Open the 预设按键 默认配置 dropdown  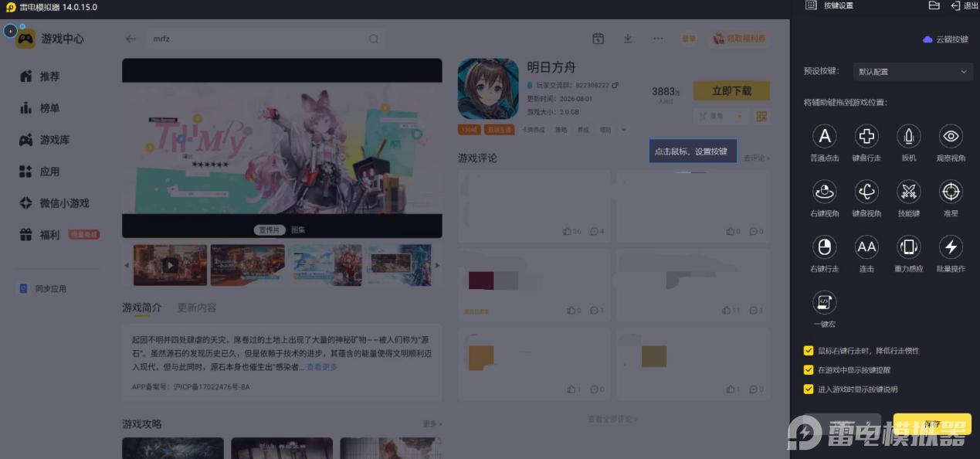click(912, 72)
